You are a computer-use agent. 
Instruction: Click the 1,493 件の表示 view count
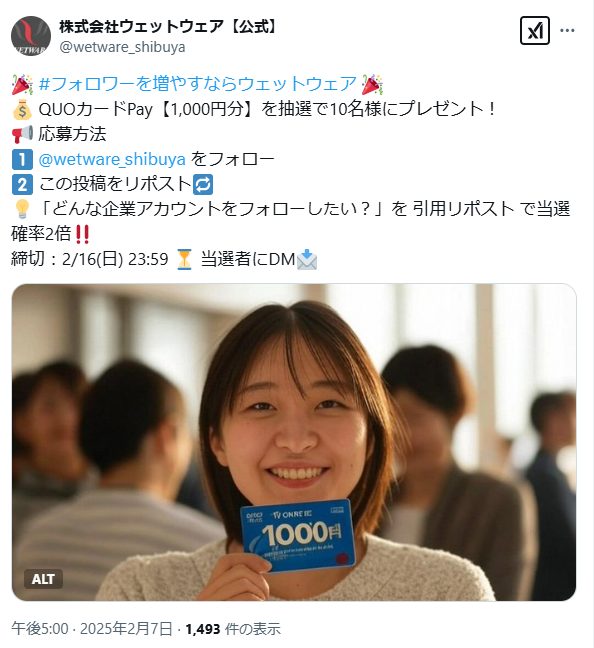(233, 629)
